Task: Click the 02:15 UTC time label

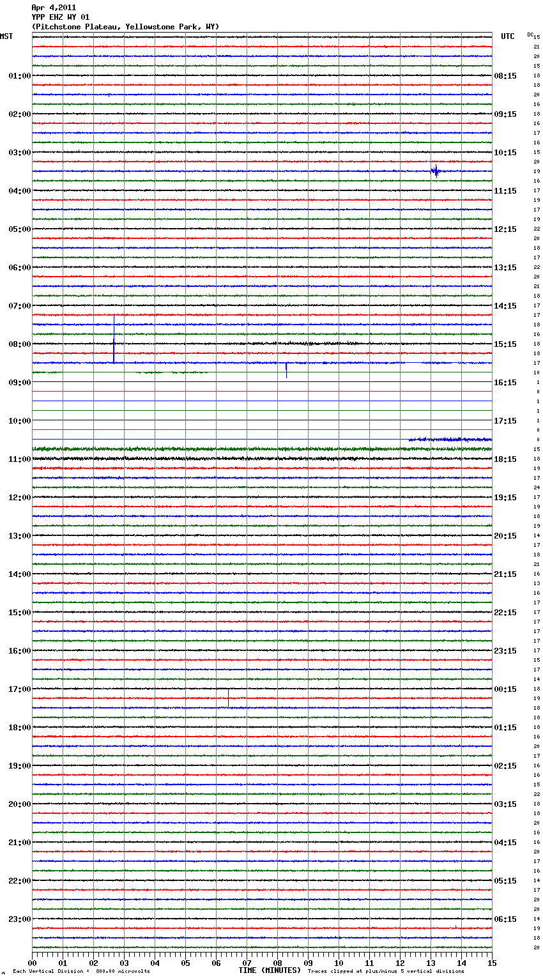Action: [505, 766]
